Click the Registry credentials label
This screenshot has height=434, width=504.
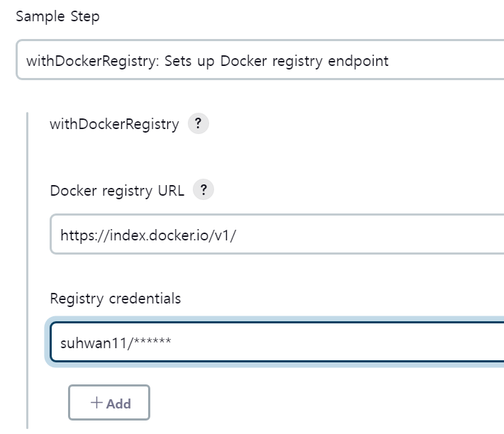coord(116,299)
